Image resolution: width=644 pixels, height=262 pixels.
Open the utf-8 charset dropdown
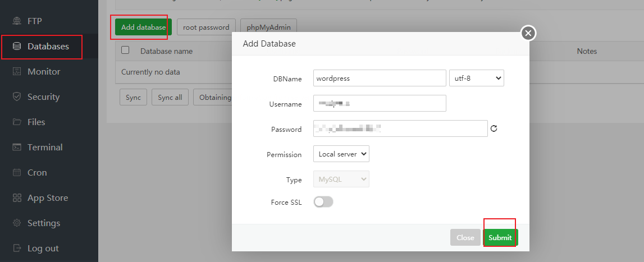click(477, 79)
